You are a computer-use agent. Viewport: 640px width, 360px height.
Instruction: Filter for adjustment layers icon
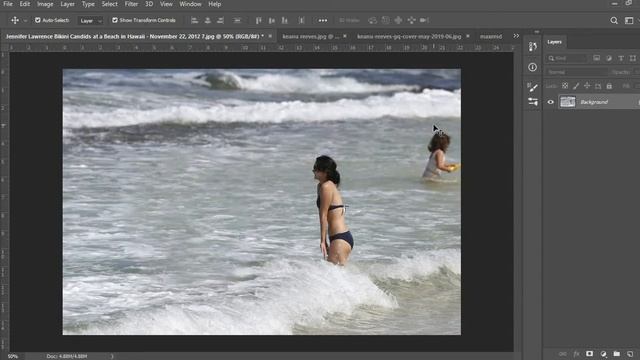[x=609, y=58]
